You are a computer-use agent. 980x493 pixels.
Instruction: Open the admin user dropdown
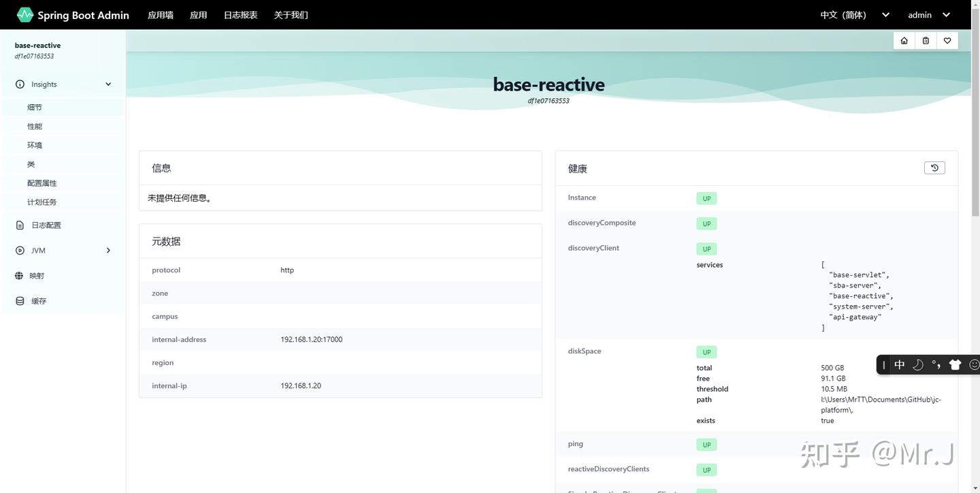click(929, 15)
